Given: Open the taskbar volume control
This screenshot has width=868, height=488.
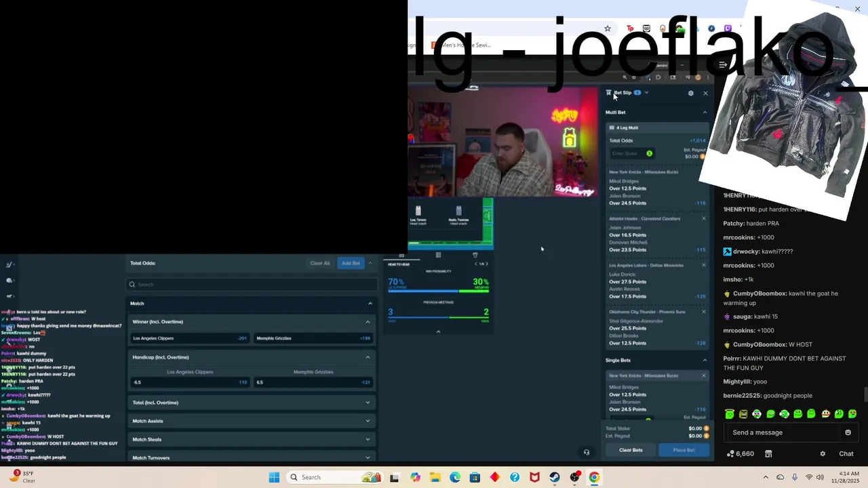Looking at the screenshot, I should click(x=821, y=477).
